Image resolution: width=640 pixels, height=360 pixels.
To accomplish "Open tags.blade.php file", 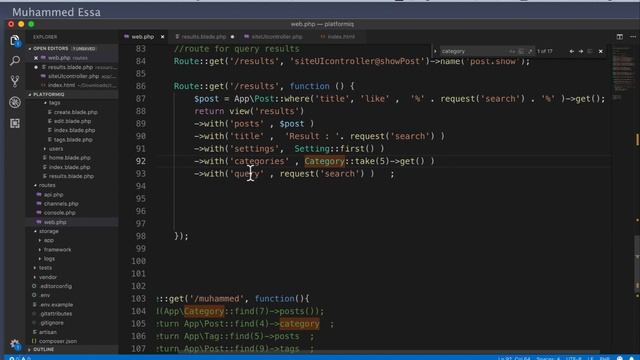I will (73, 140).
